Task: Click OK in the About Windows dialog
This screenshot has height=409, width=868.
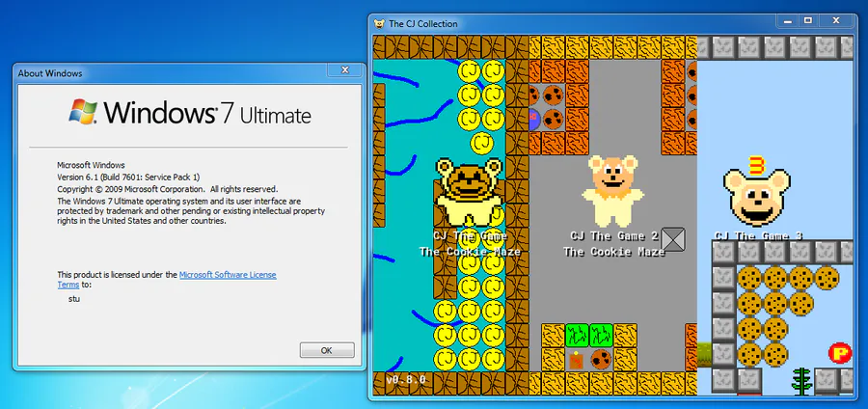Action: (327, 350)
